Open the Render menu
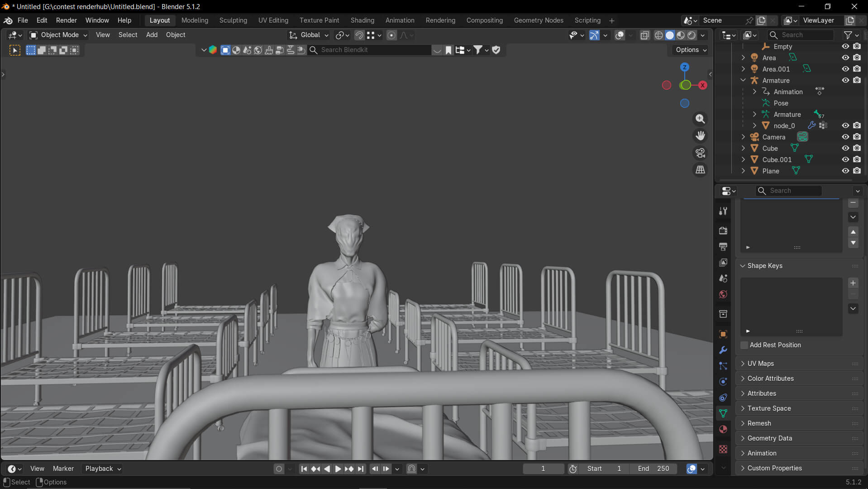Viewport: 868px width, 489px height. coord(67,20)
